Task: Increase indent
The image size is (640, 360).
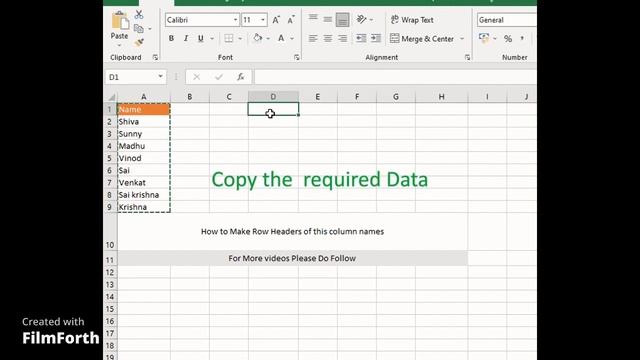Action: 376,38
